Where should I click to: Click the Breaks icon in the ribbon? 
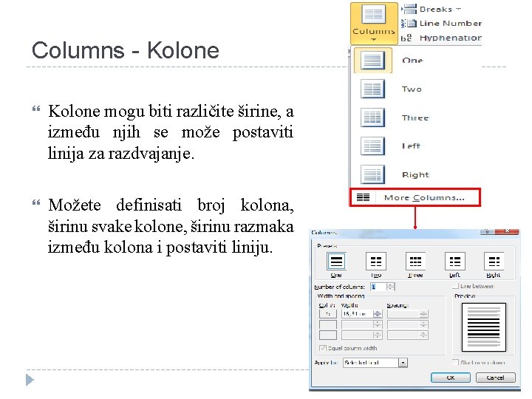click(409, 9)
